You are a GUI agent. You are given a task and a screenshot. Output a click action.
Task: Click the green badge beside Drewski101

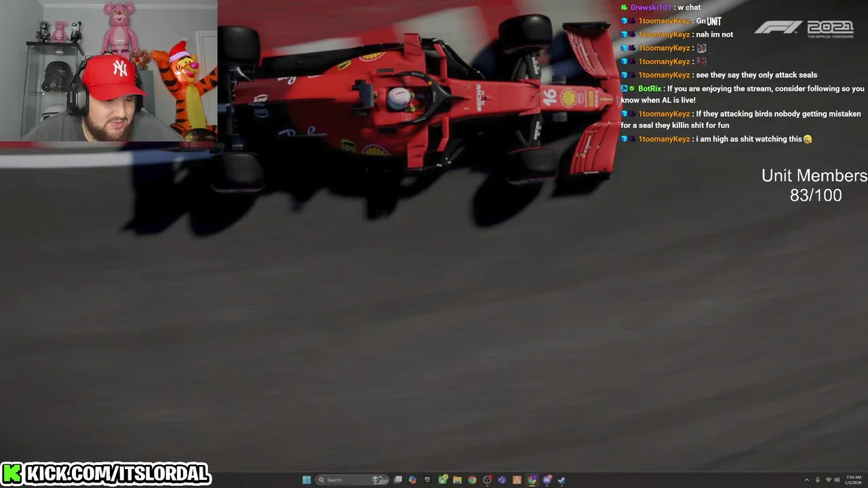[x=624, y=7]
